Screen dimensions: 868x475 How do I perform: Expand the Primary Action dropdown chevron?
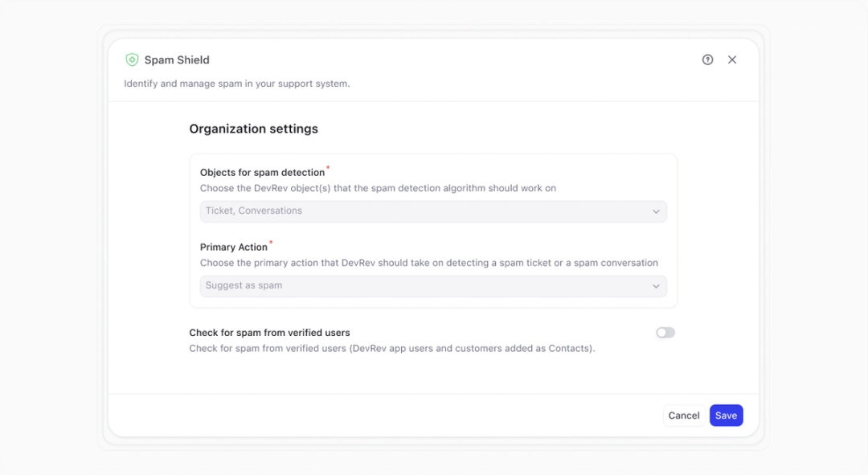coord(656,286)
